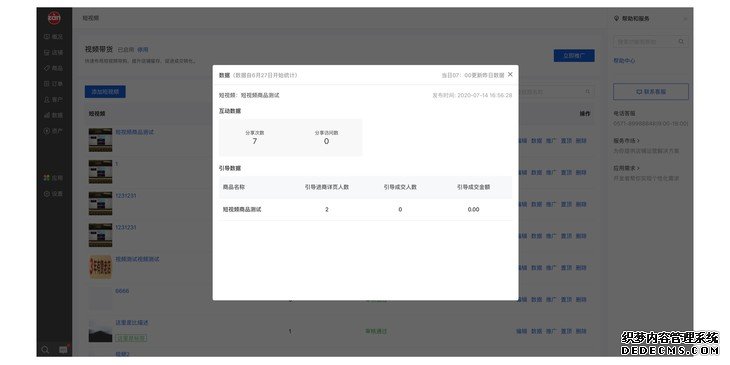Click the 短视频 breadcrumb at page top
Viewport: 730px width, 365px height.
pos(91,18)
